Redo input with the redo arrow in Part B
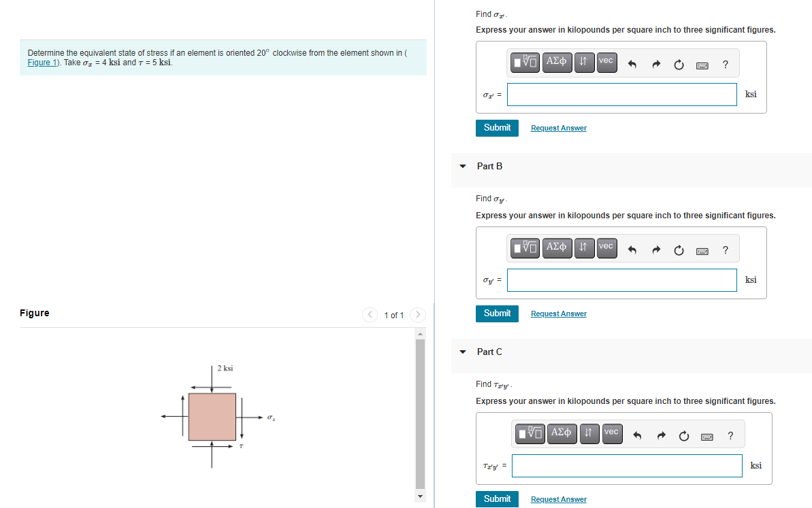812x508 pixels. click(656, 249)
